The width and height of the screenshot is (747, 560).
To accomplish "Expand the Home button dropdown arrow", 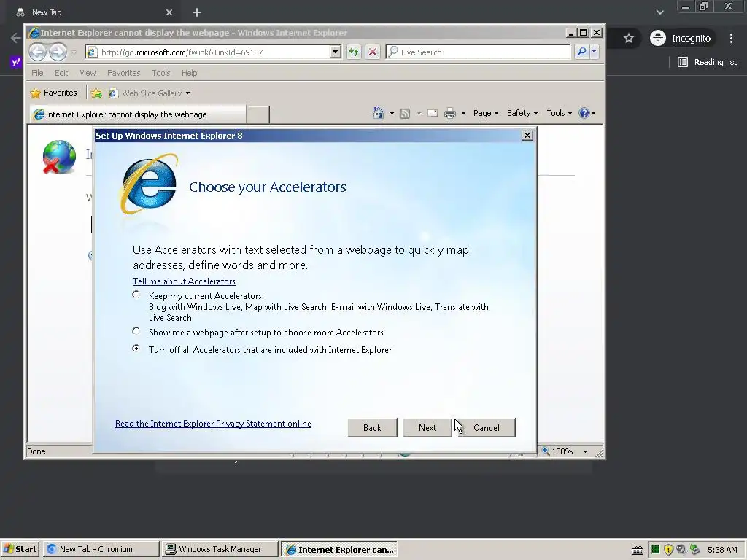I will 392,113.
